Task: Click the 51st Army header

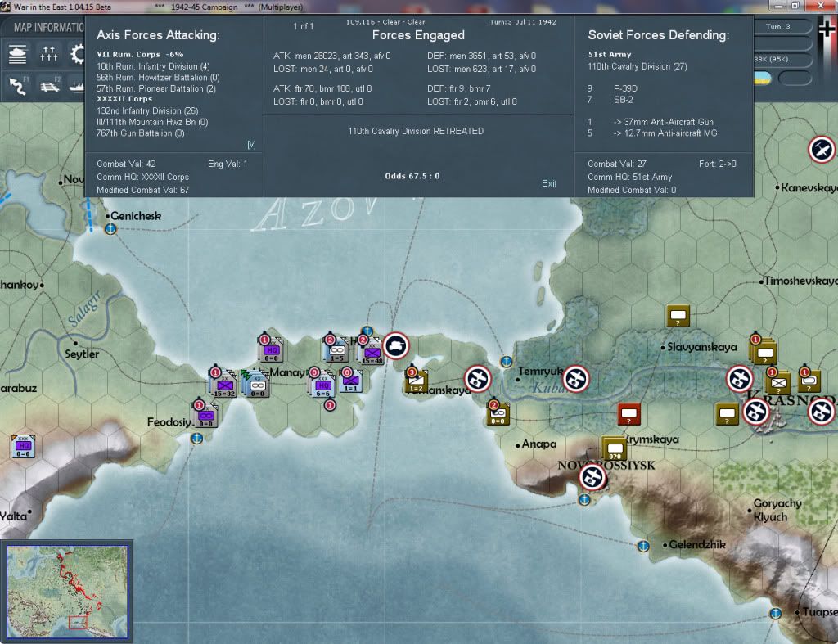Action: point(609,55)
